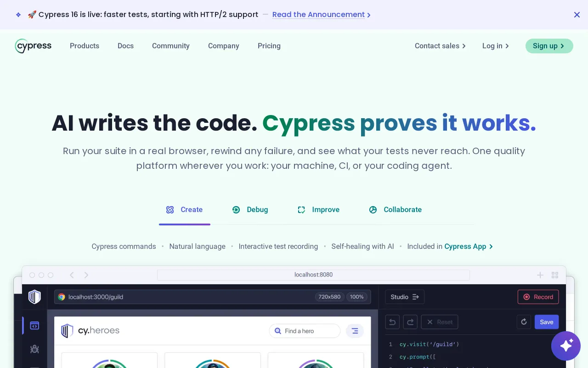588x368 pixels.
Task: Open the Products menu
Action: [x=85, y=46]
